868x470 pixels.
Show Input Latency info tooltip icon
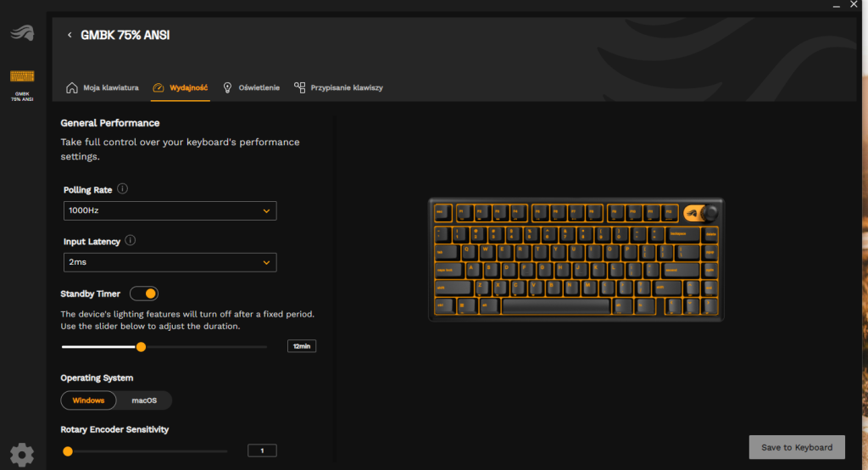(130, 241)
